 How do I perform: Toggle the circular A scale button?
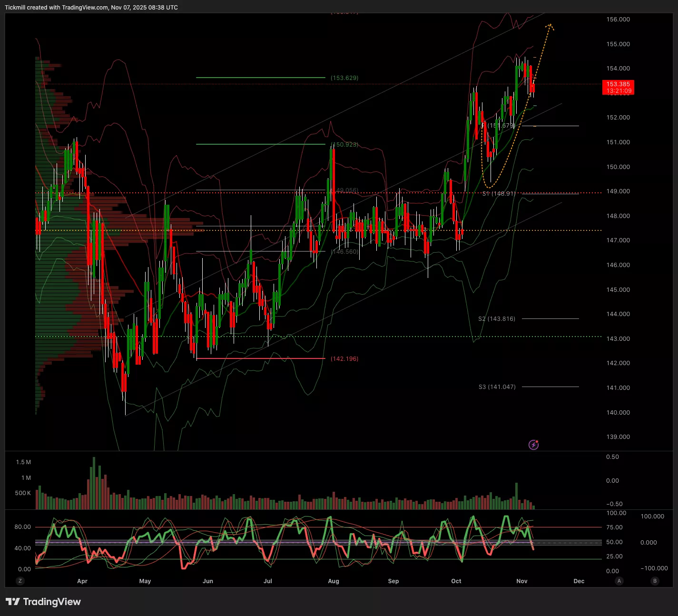[x=619, y=581]
